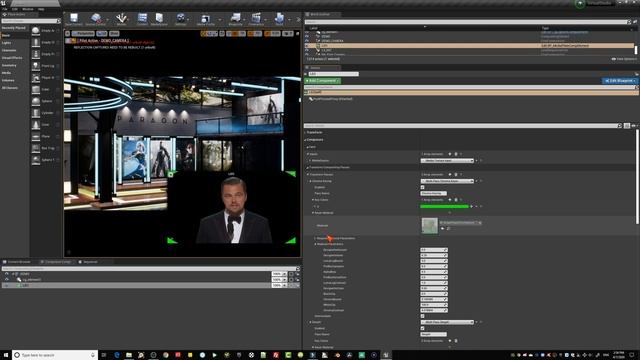Toggle the Intermediate checkbox
The image size is (640, 360).
click(x=422, y=316)
